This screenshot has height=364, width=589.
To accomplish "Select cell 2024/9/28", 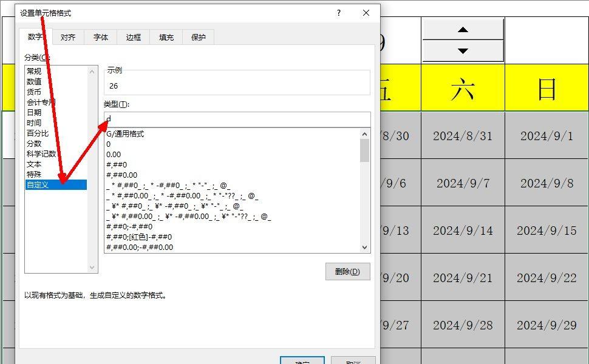I will pyautogui.click(x=463, y=325).
